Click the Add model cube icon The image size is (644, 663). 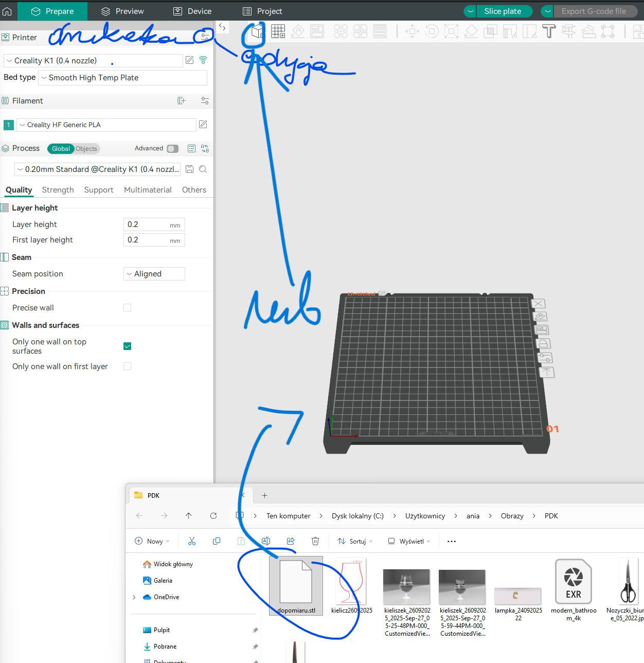click(257, 32)
